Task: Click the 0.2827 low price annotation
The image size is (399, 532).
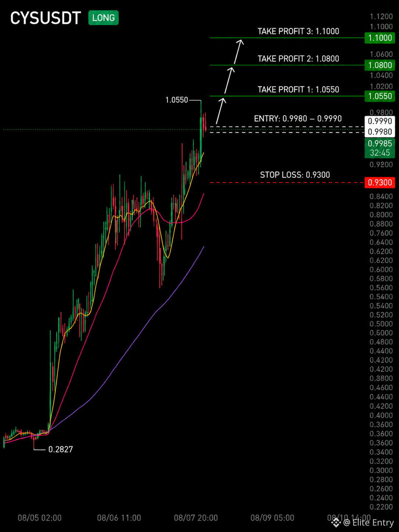Action: [61, 449]
